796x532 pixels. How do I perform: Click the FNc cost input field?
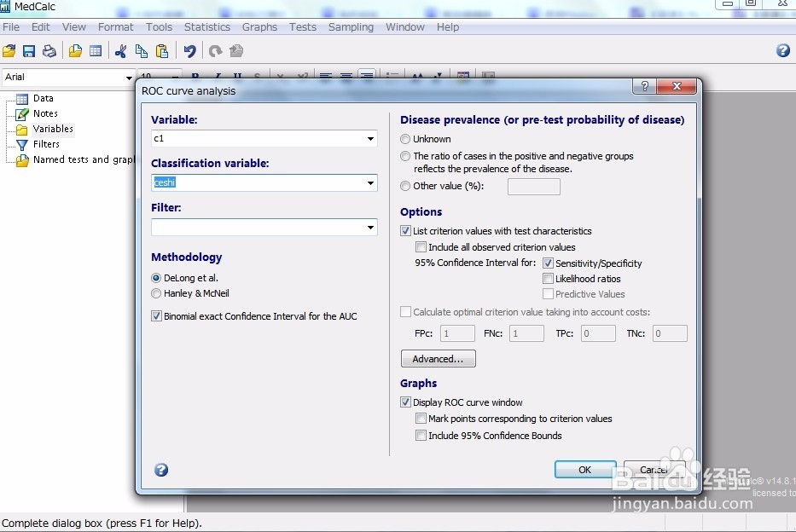[526, 333]
